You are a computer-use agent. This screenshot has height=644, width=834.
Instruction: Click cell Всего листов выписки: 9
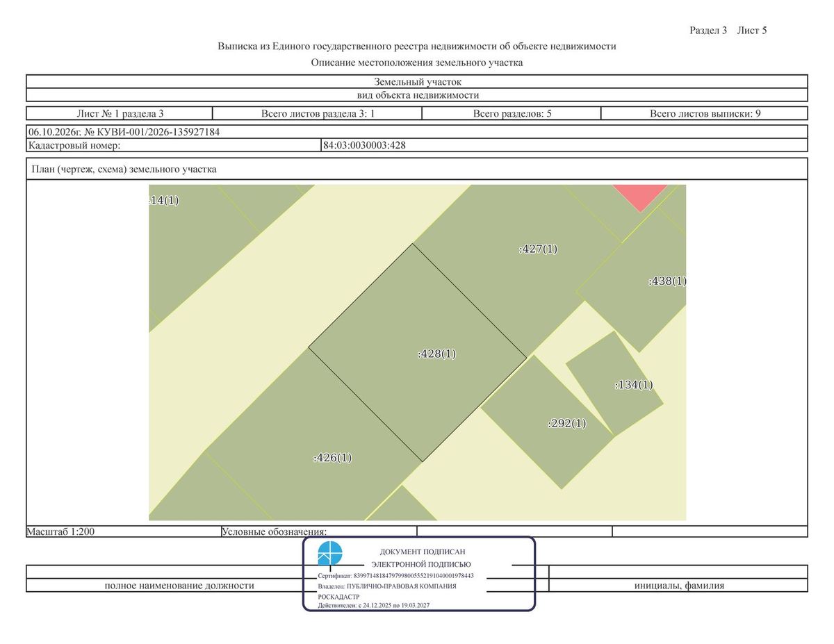705,113
